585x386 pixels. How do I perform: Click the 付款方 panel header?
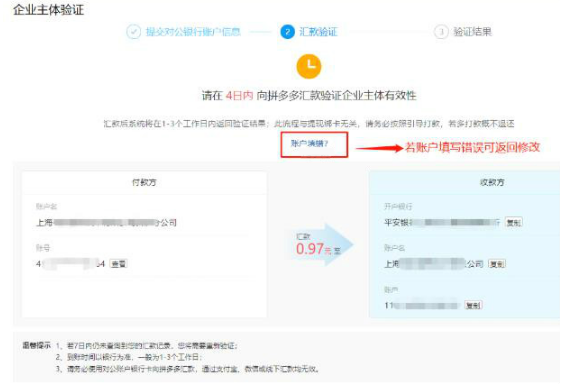coord(144,182)
